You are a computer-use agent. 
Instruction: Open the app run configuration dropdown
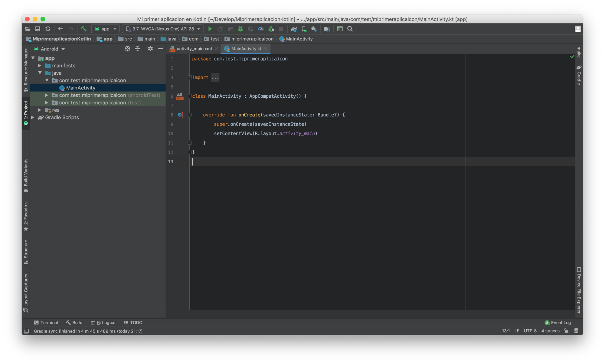(x=106, y=29)
